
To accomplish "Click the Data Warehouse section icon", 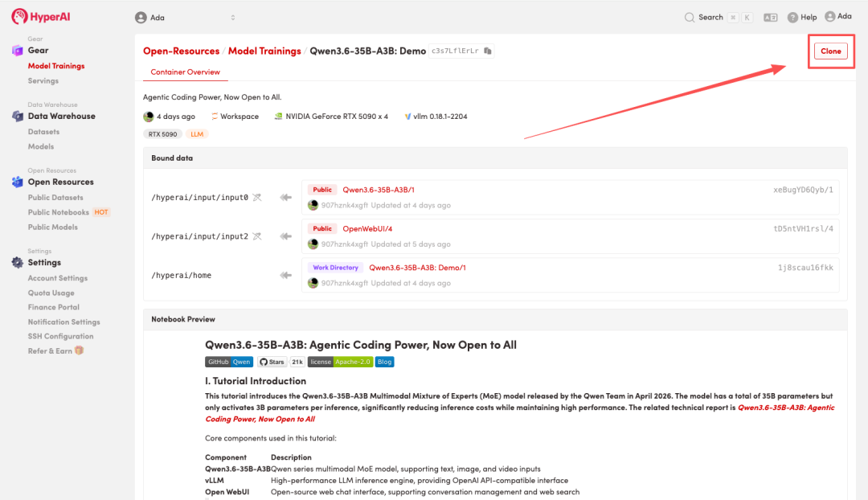I will click(x=18, y=117).
